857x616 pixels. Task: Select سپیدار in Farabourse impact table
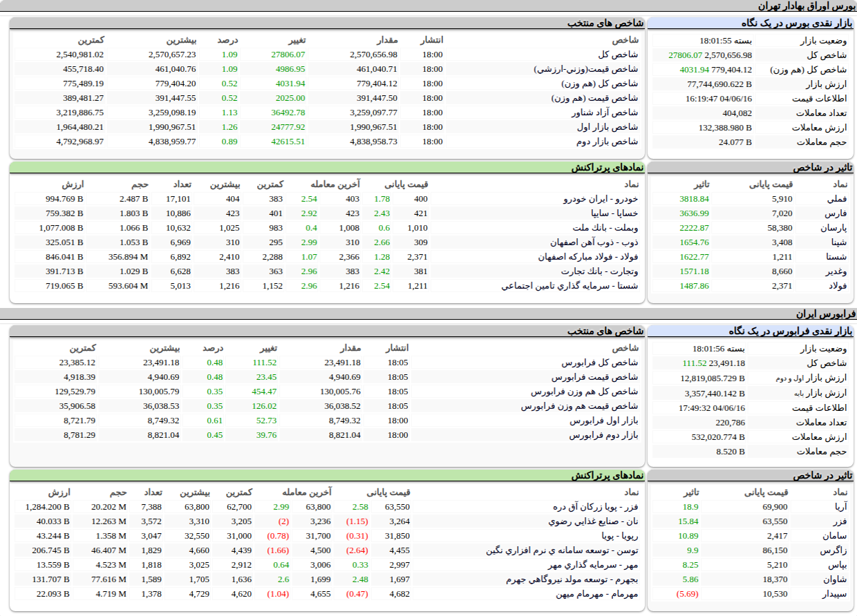click(834, 594)
